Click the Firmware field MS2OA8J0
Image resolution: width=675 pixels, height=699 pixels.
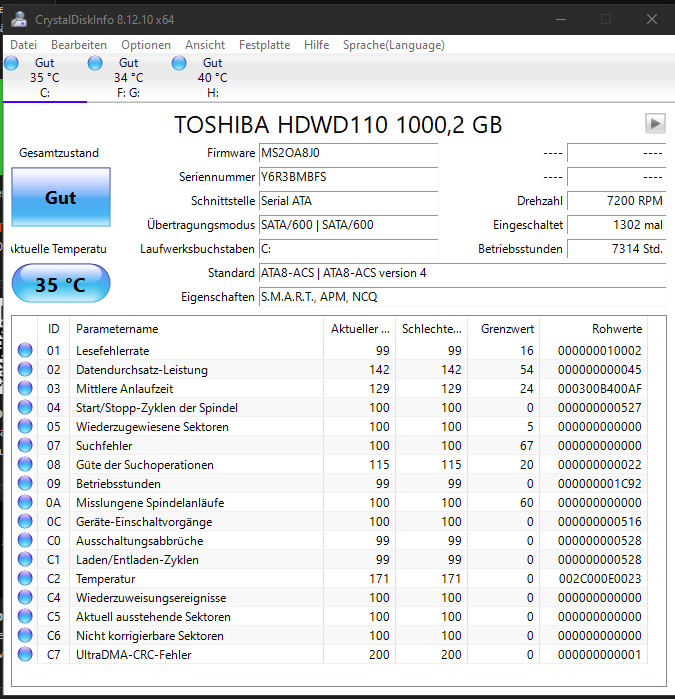click(x=349, y=153)
